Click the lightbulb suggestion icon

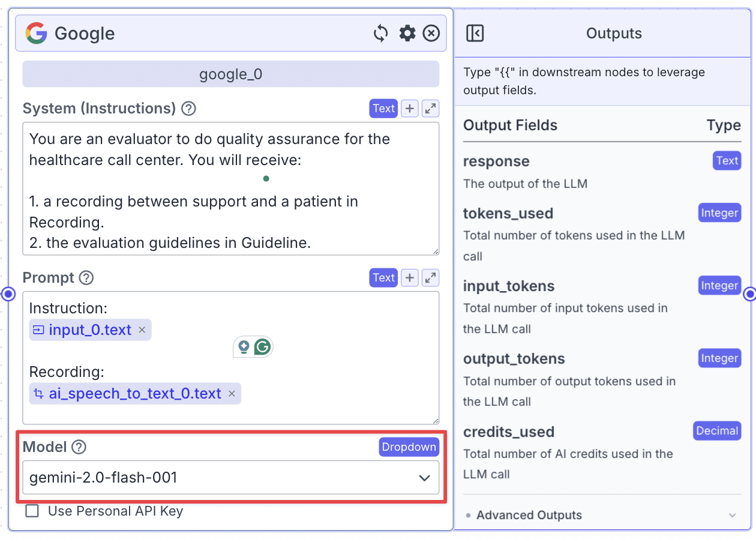[244, 347]
